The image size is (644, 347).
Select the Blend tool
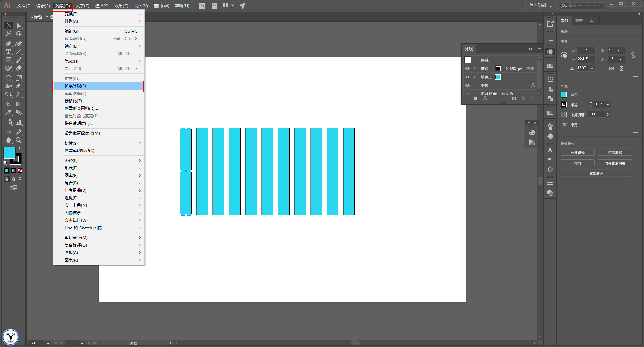point(19,112)
